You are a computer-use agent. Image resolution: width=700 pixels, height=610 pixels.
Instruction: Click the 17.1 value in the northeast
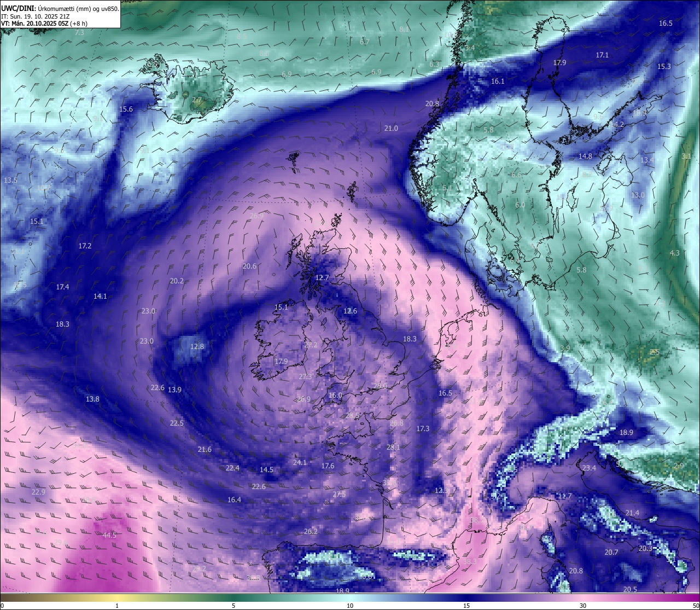coord(602,55)
